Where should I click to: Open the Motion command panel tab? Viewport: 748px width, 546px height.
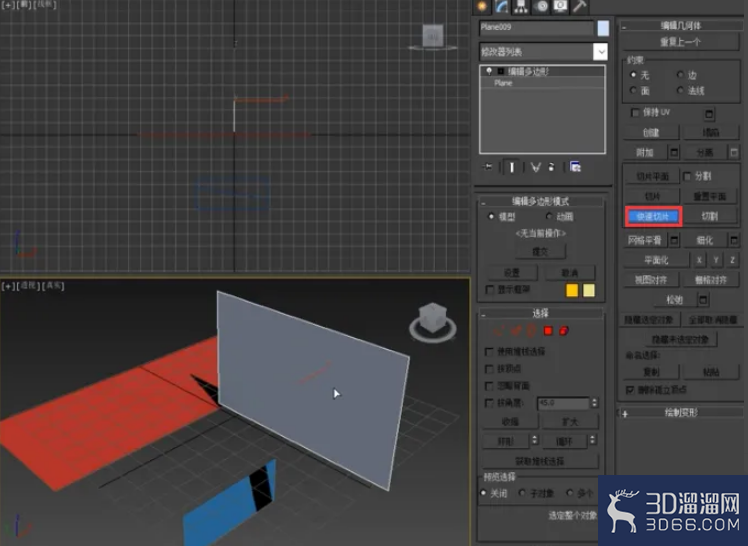pos(540,6)
